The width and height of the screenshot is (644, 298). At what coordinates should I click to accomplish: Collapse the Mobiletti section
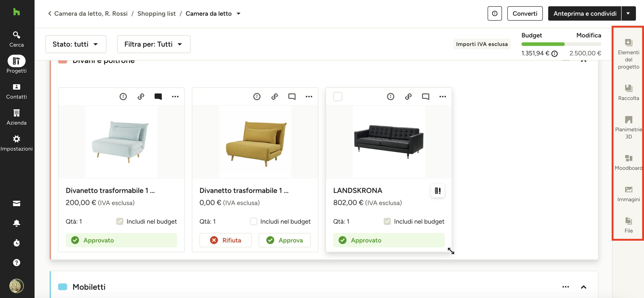(x=583, y=287)
